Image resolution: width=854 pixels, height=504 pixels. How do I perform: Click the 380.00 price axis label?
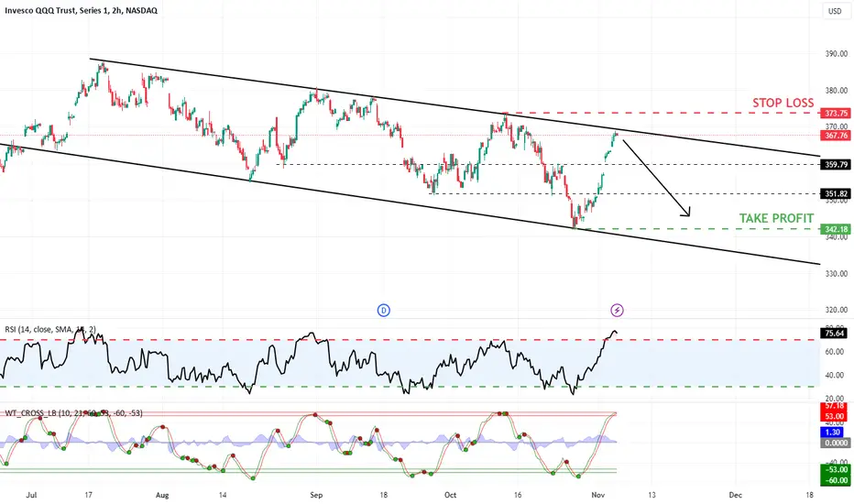(x=837, y=91)
